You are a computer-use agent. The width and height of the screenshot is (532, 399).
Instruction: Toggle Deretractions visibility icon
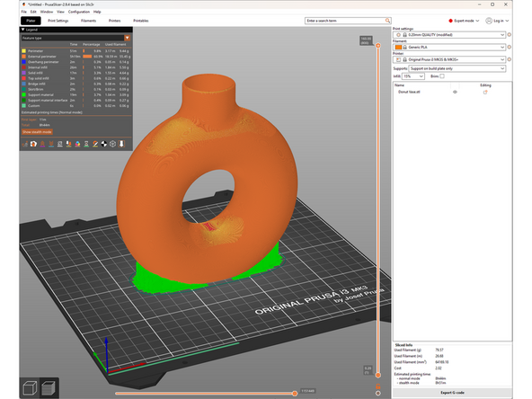pyautogui.click(x=51, y=144)
